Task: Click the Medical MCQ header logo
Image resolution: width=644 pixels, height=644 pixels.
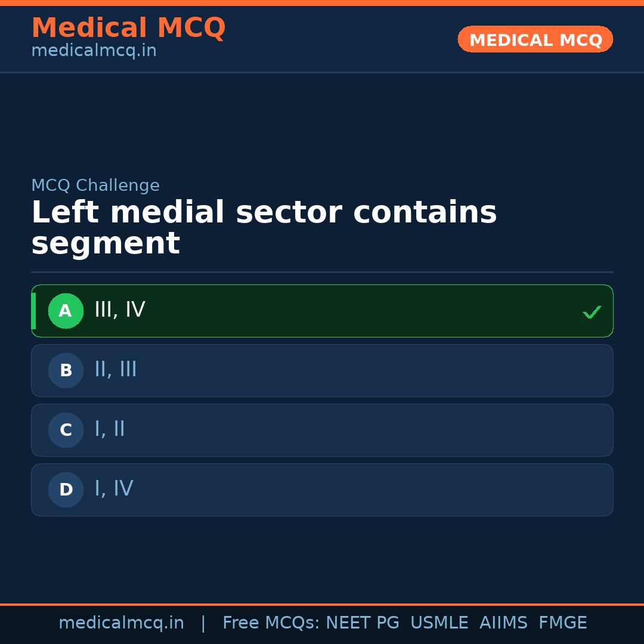Action: 128,28
